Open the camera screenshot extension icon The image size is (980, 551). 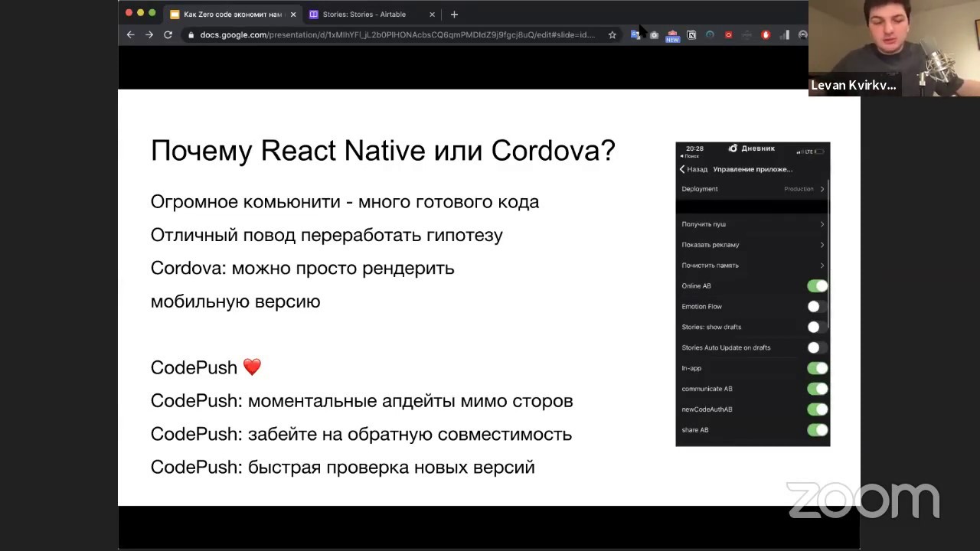(654, 34)
